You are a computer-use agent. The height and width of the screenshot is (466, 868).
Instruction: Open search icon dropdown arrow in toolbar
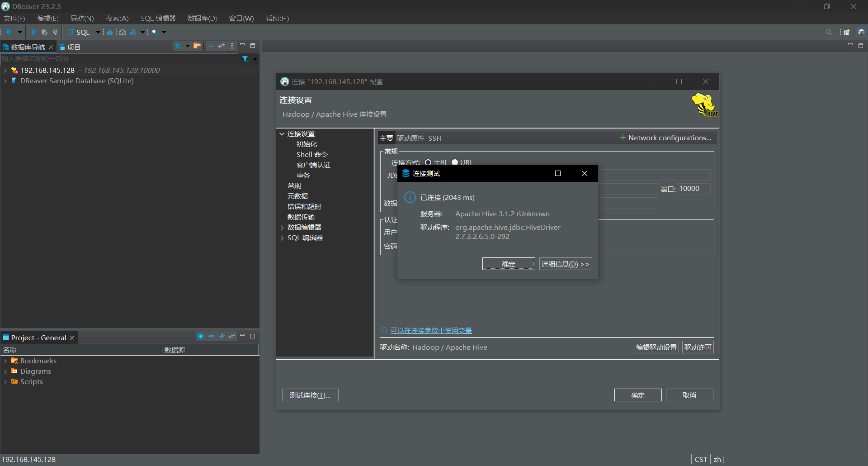164,32
